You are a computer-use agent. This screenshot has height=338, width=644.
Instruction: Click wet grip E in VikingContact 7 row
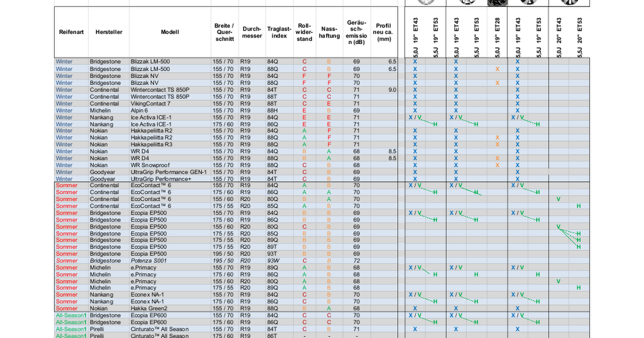click(x=329, y=104)
